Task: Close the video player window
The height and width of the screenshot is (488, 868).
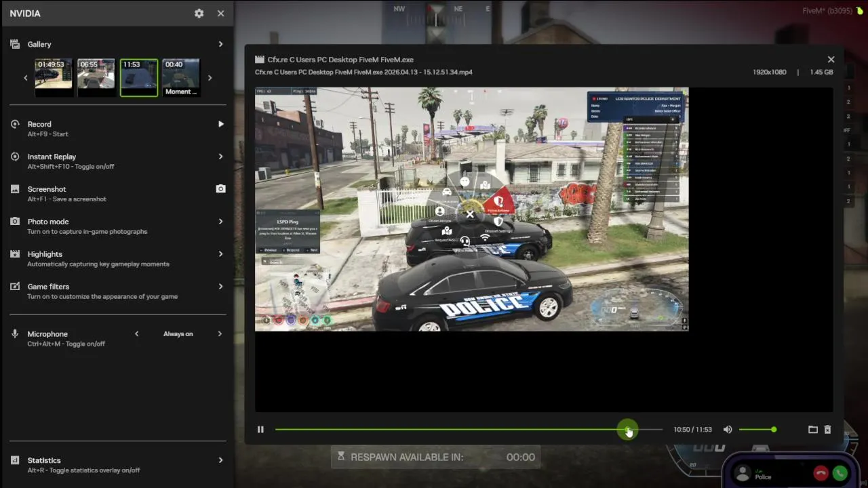Action: point(831,60)
